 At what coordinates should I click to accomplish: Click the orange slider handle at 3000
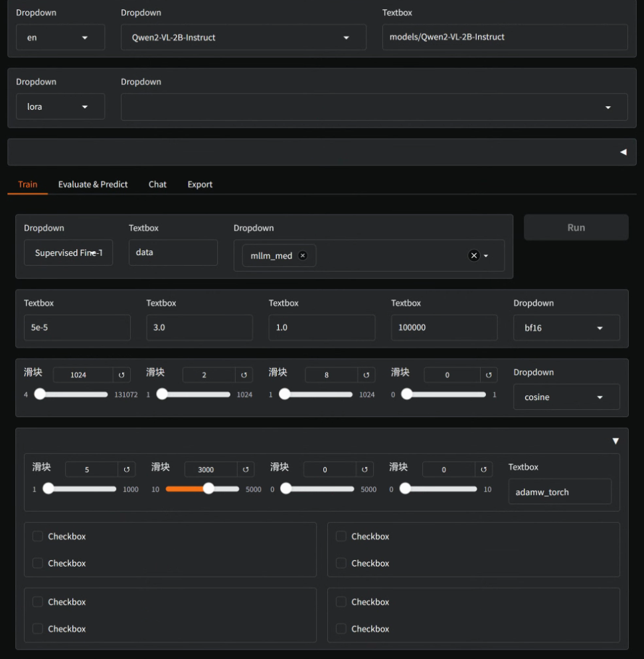pos(208,489)
